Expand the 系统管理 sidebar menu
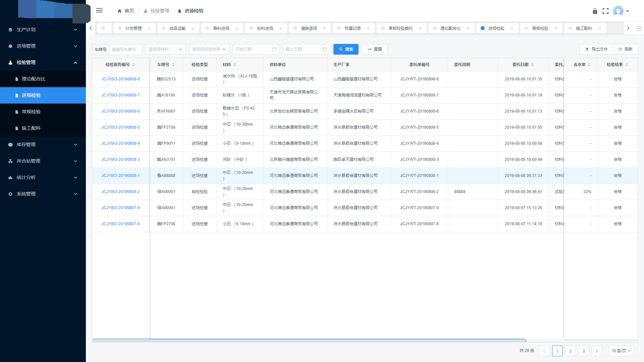Screen dimensions: 644x362 pos(43,194)
